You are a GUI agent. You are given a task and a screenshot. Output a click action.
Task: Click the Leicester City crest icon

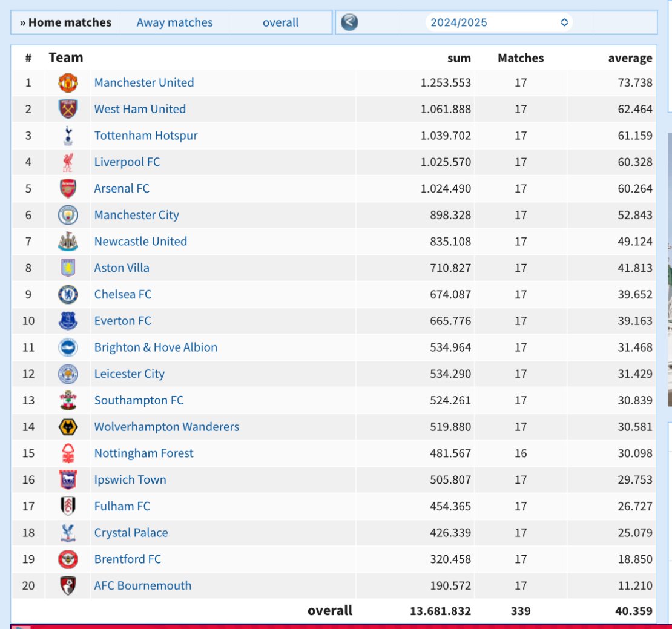click(x=68, y=374)
